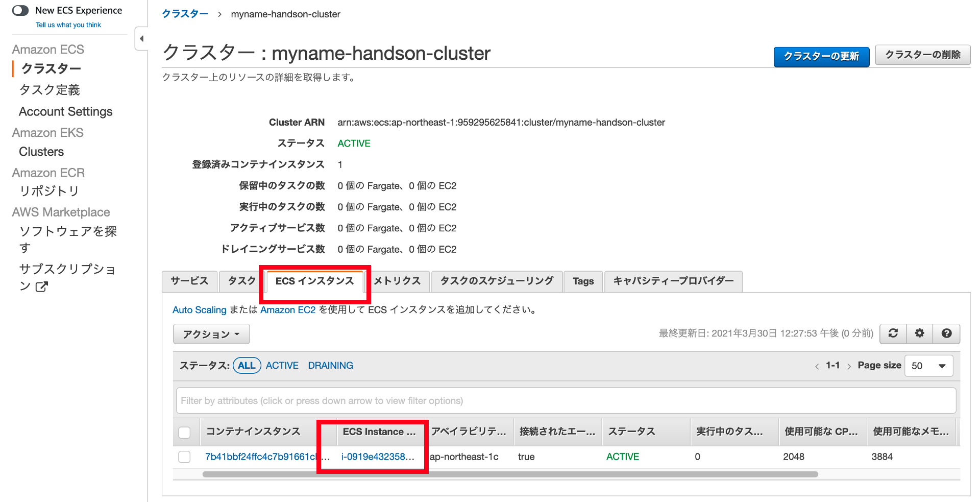Screen dimensions: 980x502
Task: Check the select-all header checkbox
Action: click(x=184, y=432)
